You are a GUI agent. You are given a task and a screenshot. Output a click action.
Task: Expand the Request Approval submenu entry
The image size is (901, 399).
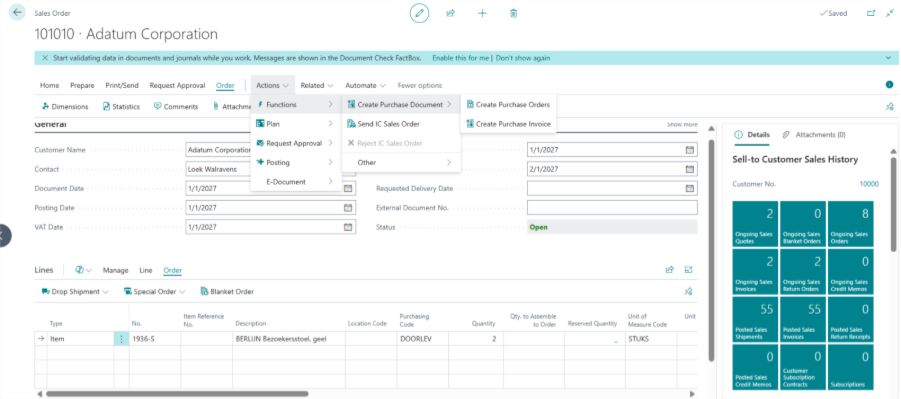[296, 143]
